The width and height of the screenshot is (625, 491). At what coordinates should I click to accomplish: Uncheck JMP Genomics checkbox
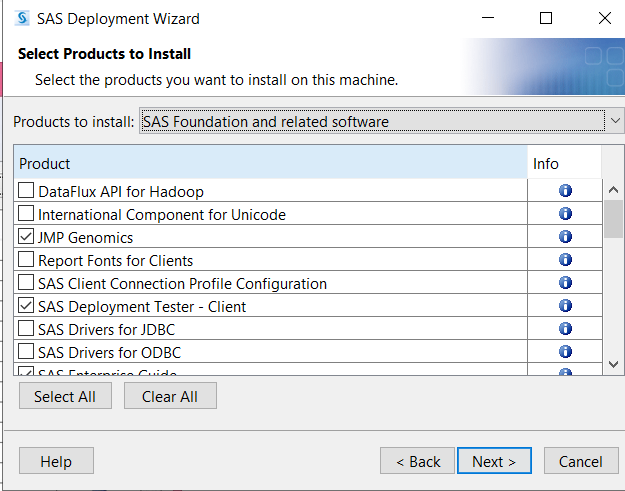point(26,237)
